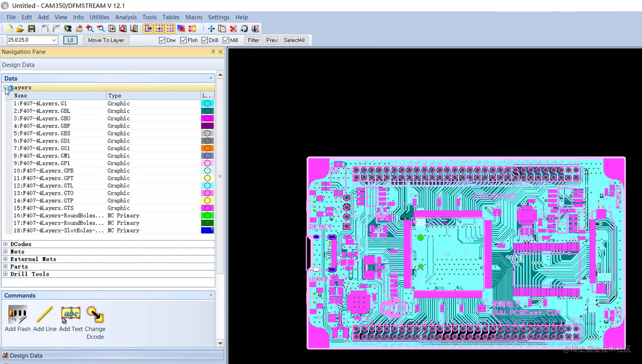Image resolution: width=642 pixels, height=364 pixels.
Task: Toggle the grid visibility dots icon
Action: click(x=170, y=28)
